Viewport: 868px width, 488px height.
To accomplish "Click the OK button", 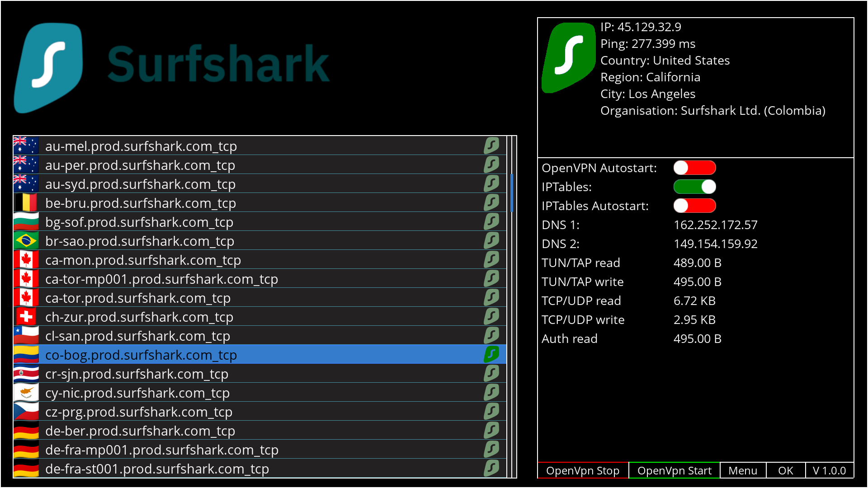I will coord(785,470).
